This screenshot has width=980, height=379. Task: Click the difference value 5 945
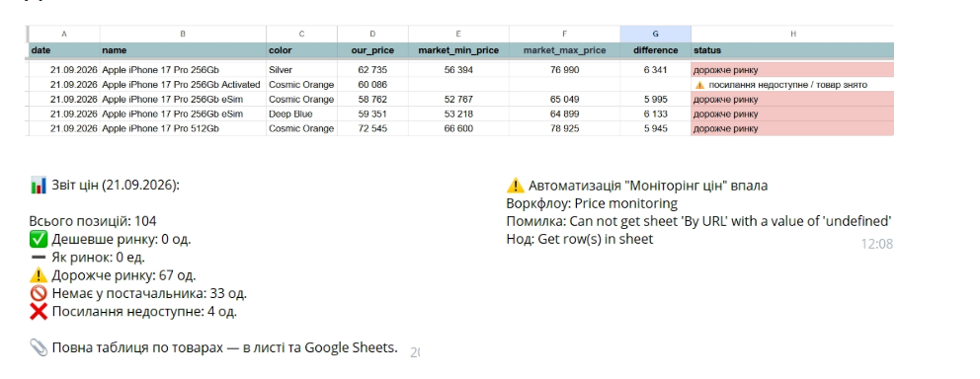pos(655,128)
